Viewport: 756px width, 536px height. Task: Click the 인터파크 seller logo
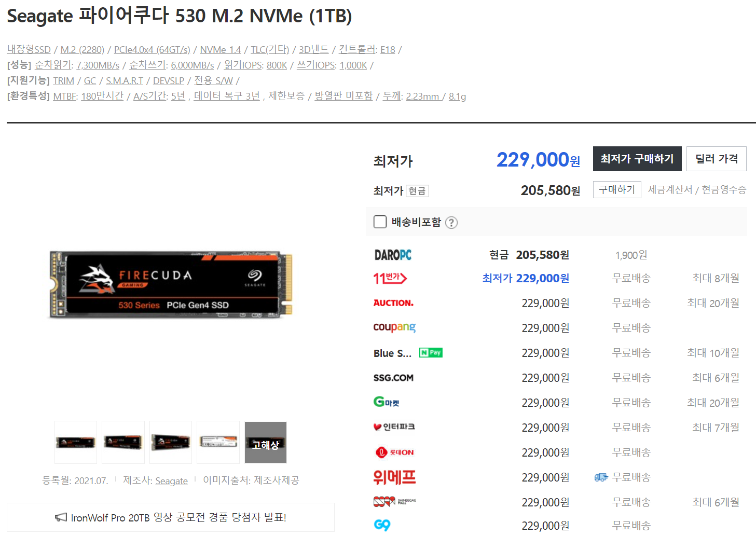click(394, 427)
